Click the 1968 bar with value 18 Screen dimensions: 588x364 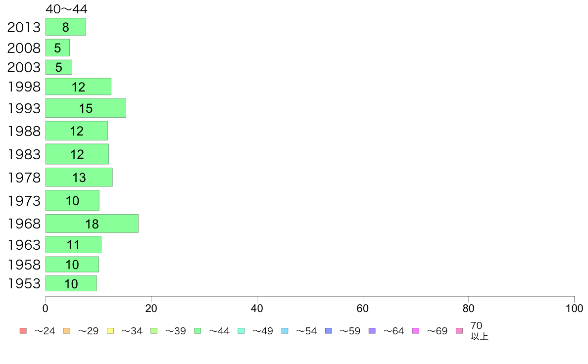92,224
